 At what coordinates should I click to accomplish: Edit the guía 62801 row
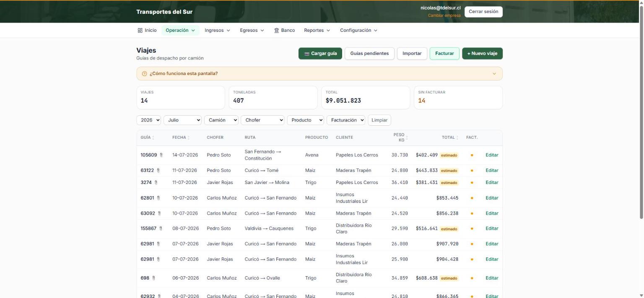click(x=492, y=198)
